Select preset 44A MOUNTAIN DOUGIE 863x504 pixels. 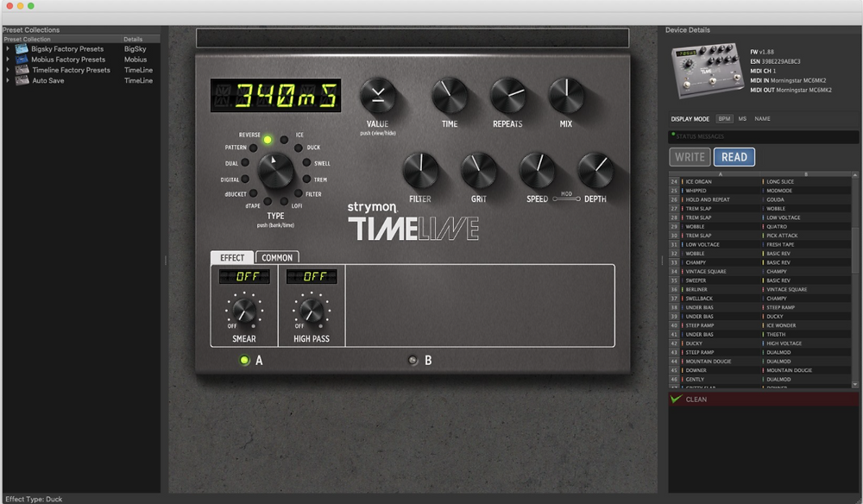[720, 362]
